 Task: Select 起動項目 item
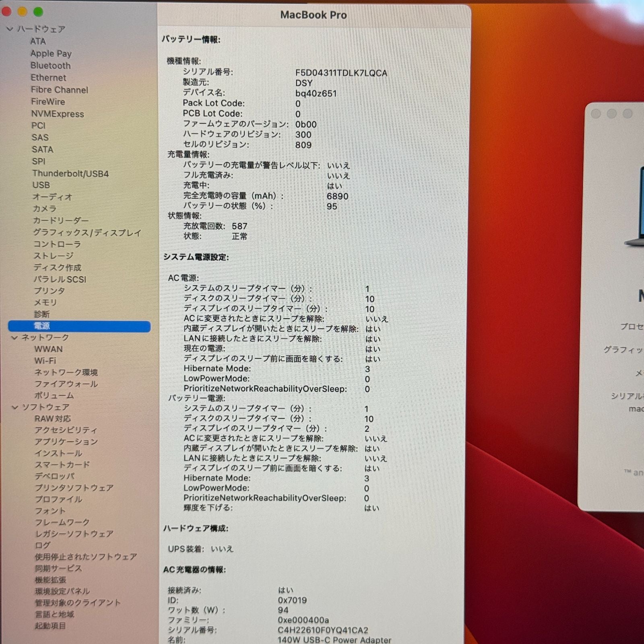pos(51,626)
